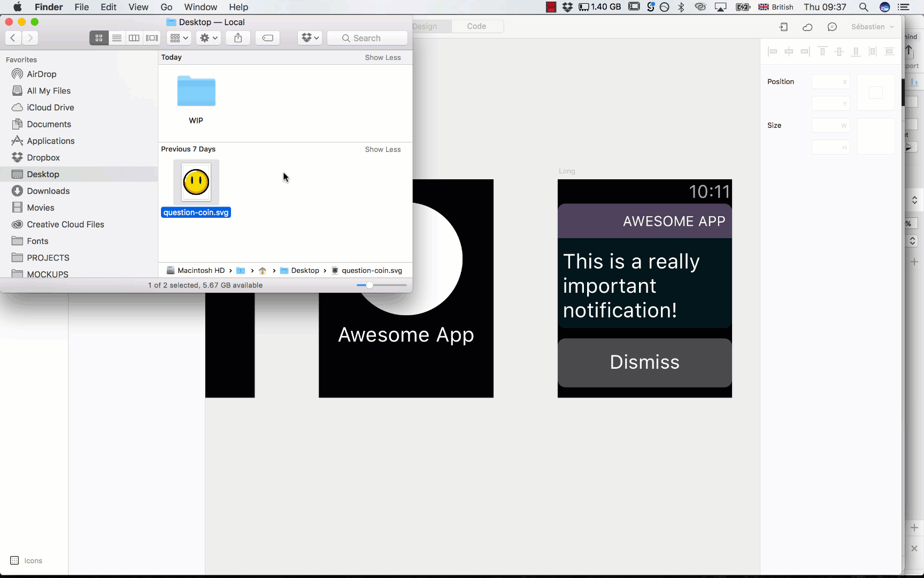Switch Finder to list view
The height and width of the screenshot is (578, 924).
click(117, 38)
